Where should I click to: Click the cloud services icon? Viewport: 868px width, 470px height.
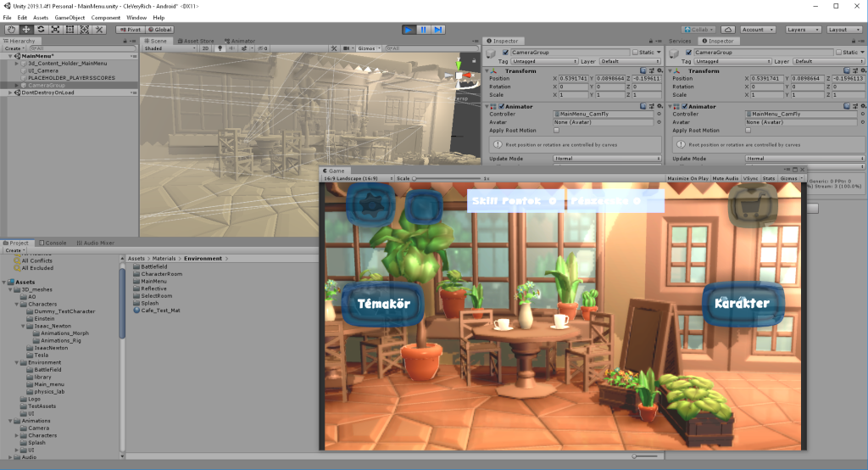tap(728, 30)
